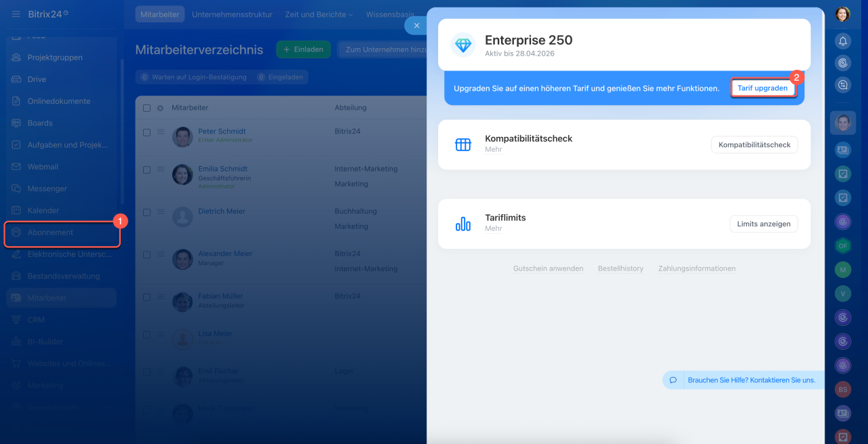Toggle the select-all checkbox in table header

147,108
